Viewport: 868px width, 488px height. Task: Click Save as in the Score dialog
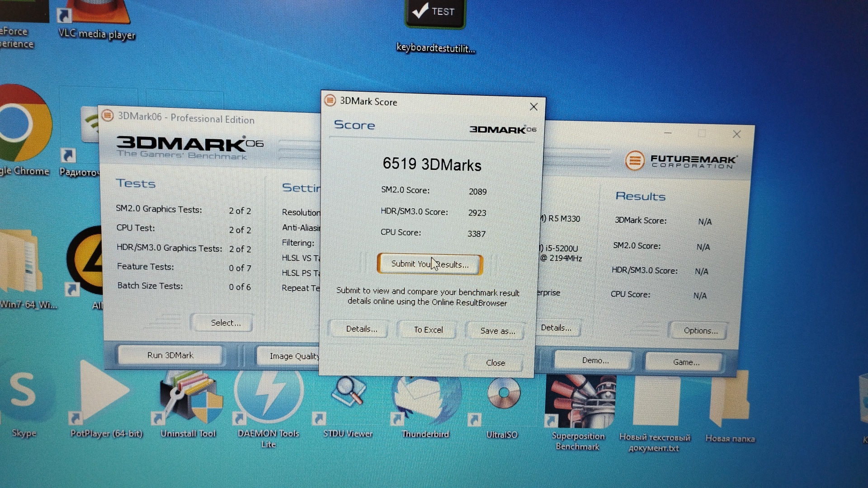tap(497, 331)
